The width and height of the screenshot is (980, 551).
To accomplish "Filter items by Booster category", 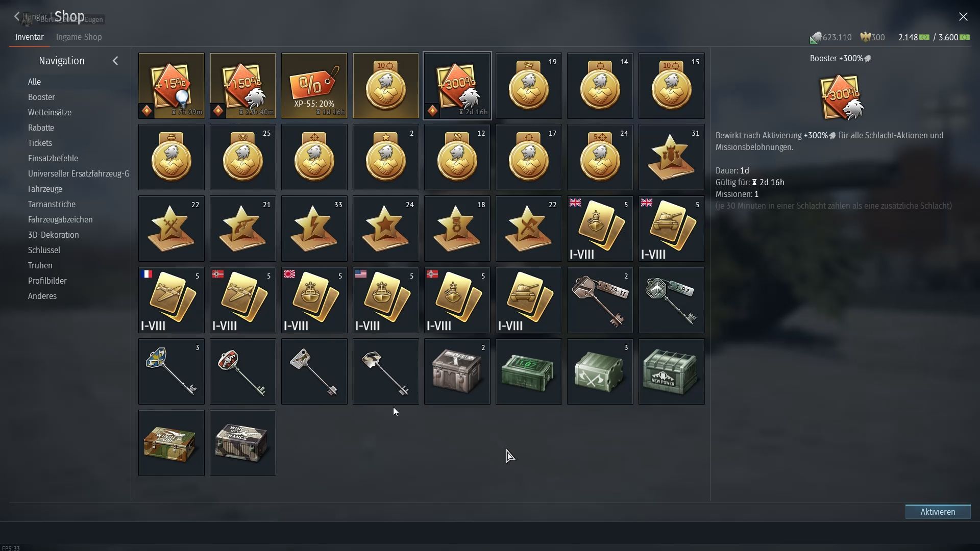I will (41, 97).
